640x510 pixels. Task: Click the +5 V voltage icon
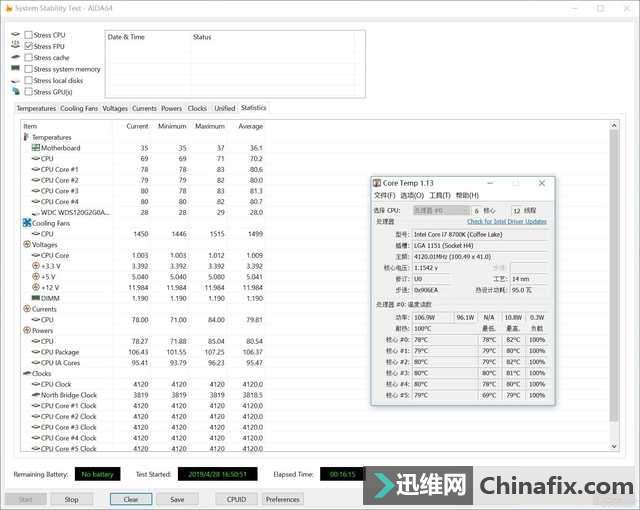click(36, 277)
